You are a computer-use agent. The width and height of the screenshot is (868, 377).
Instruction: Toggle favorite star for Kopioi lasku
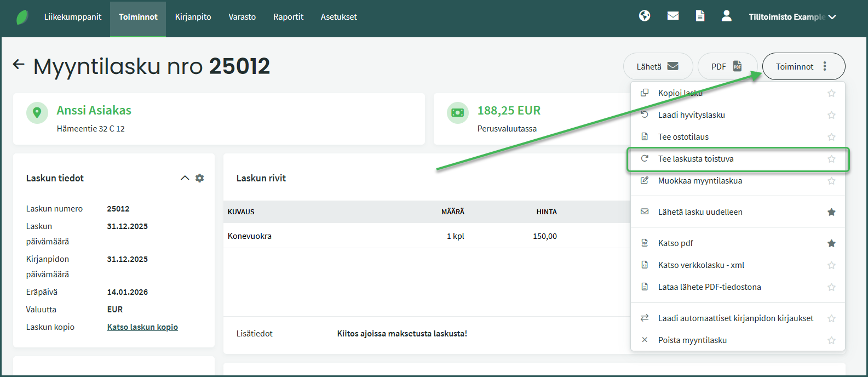(x=831, y=93)
